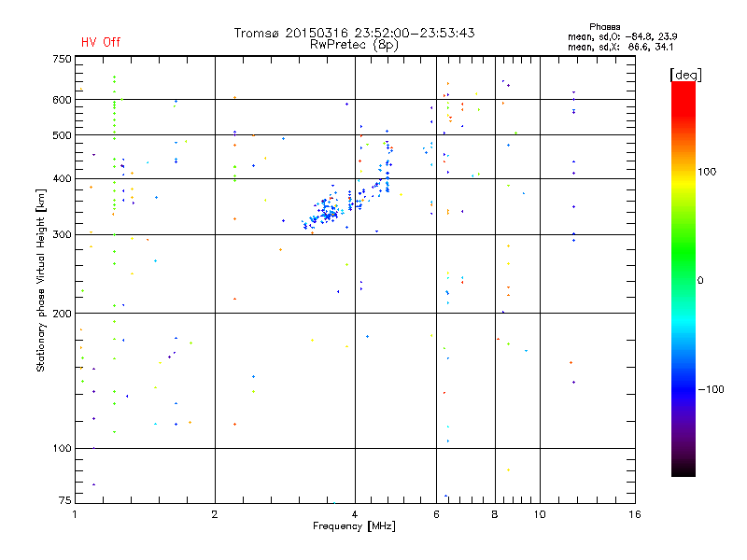Click the colorbar tick label '100'
Viewport: 747px width, 560px height.
[707, 172]
